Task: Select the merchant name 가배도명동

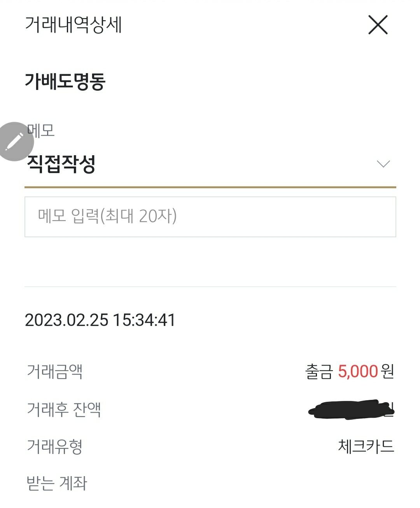Action: pyautogui.click(x=65, y=82)
